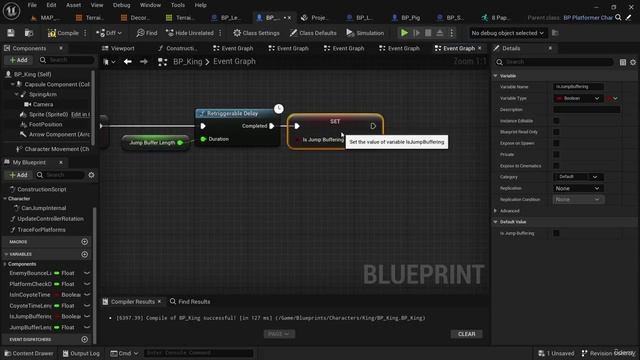Open Replication dropdown set to None

click(x=578, y=188)
